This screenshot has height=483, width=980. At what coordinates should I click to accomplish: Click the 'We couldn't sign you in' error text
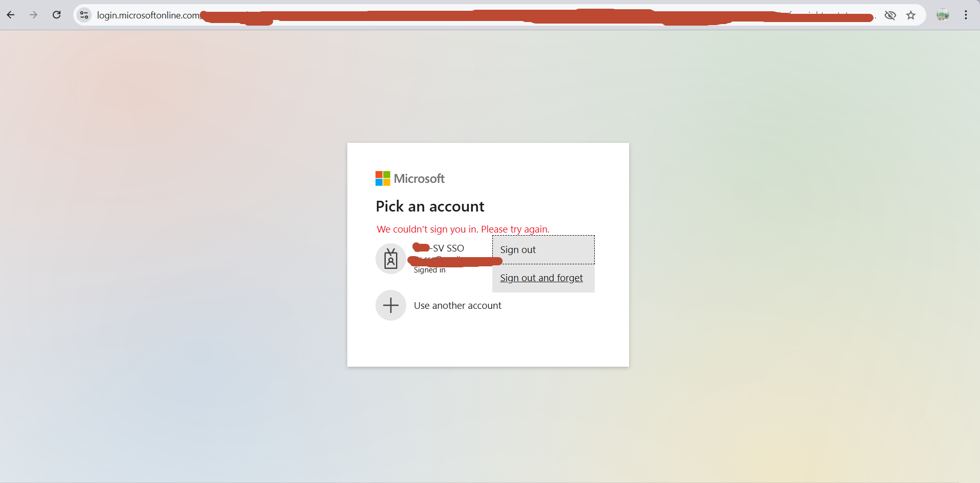463,229
